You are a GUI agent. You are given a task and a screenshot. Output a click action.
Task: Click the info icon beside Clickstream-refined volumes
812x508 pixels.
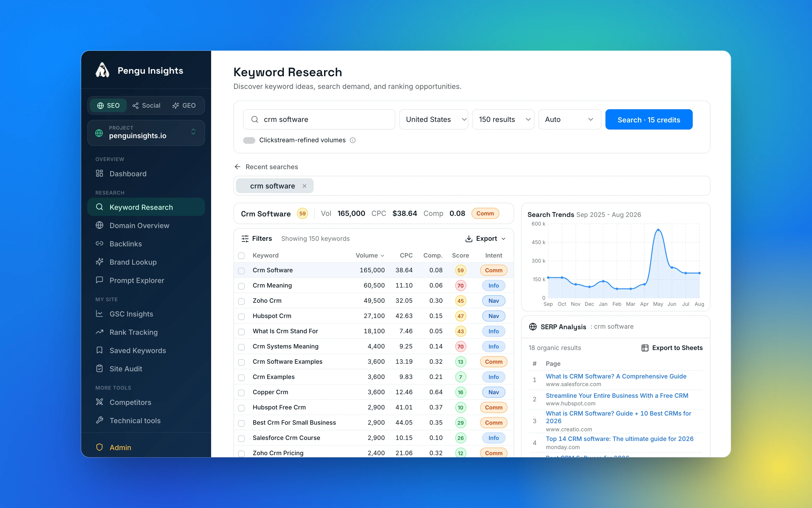click(x=353, y=140)
